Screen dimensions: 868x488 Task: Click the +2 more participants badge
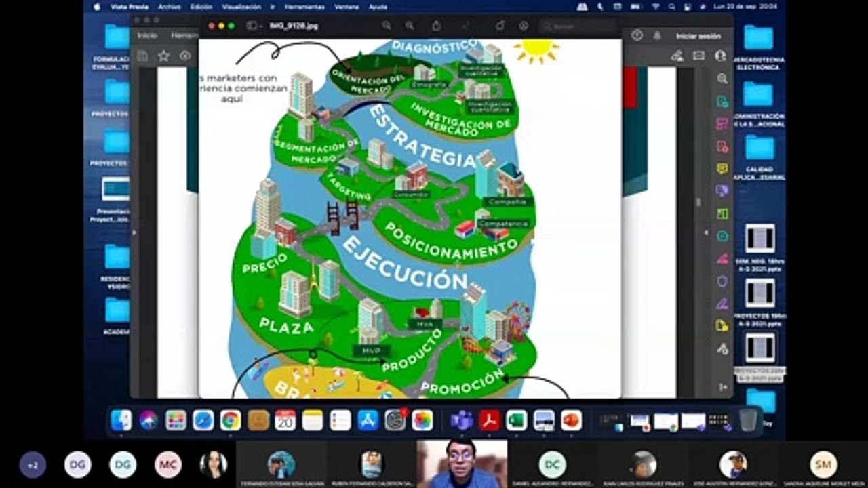tap(33, 465)
